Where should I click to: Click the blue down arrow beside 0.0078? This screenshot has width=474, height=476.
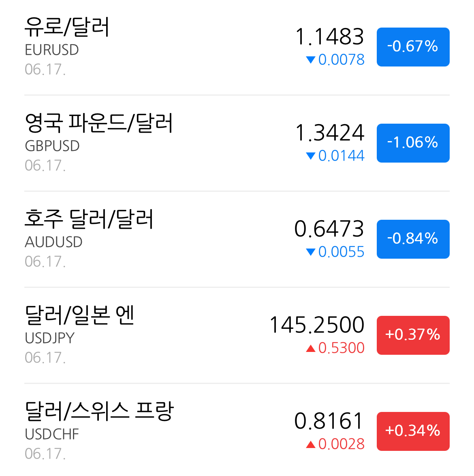point(311,60)
